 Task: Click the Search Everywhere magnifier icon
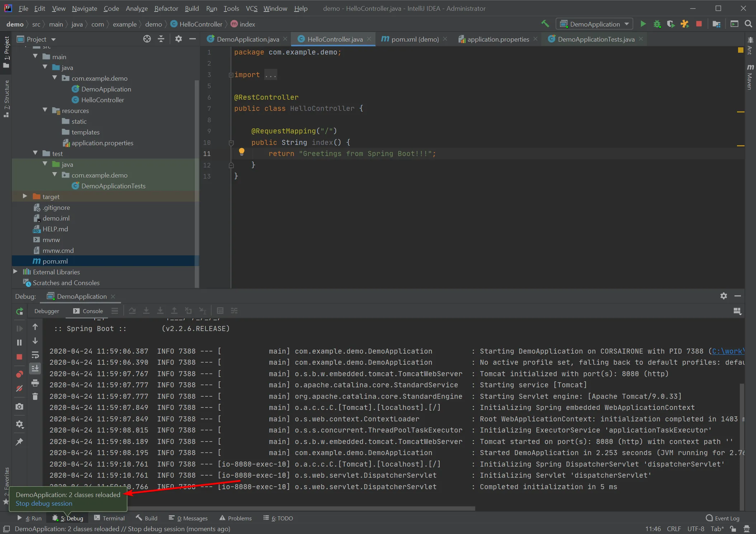click(x=748, y=24)
